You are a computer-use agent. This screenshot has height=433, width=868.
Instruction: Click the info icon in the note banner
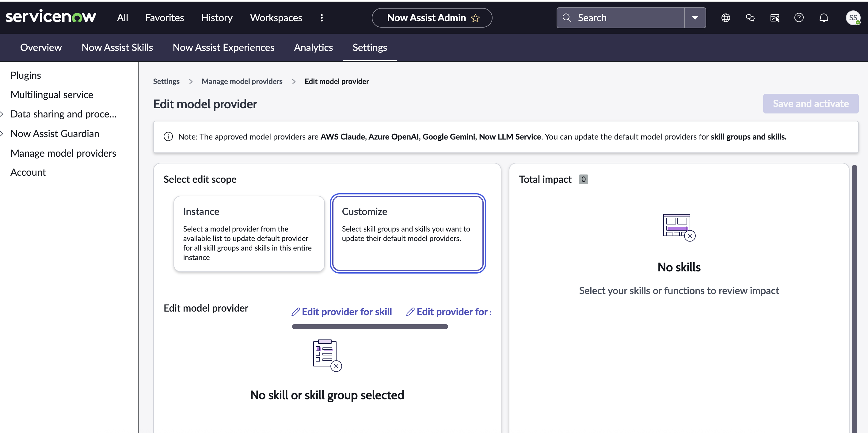coord(168,136)
